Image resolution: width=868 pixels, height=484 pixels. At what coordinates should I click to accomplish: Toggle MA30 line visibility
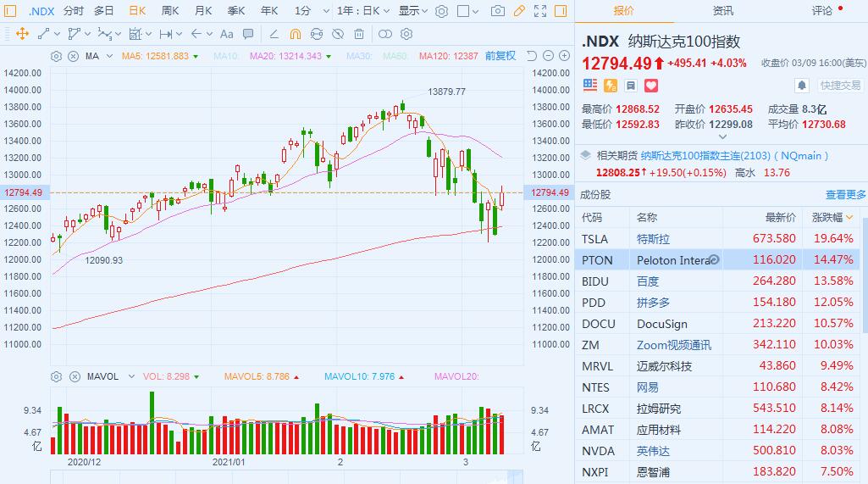tap(359, 56)
